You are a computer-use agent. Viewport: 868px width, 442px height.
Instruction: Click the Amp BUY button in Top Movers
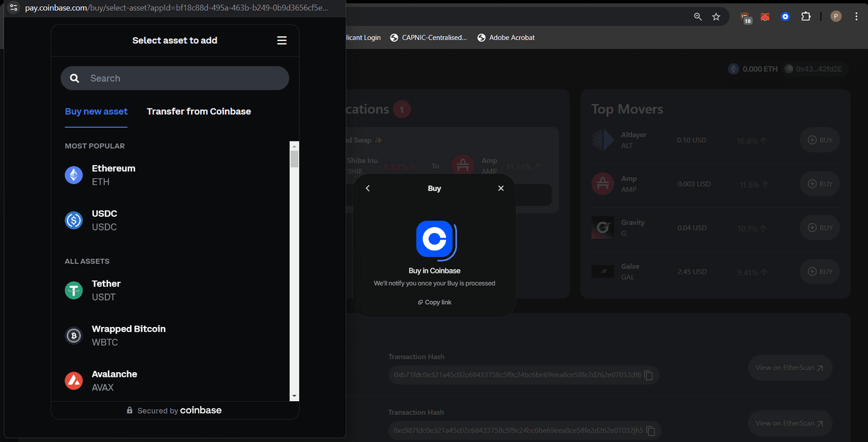tap(820, 184)
